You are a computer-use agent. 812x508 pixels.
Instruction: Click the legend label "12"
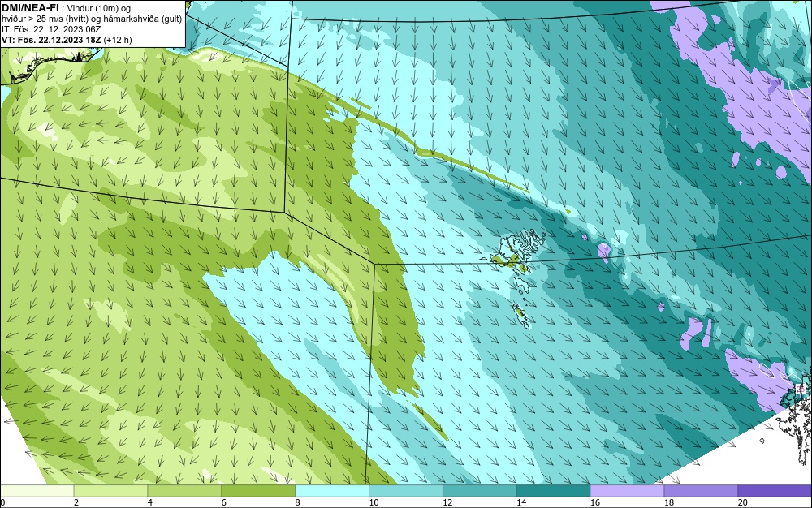447,502
